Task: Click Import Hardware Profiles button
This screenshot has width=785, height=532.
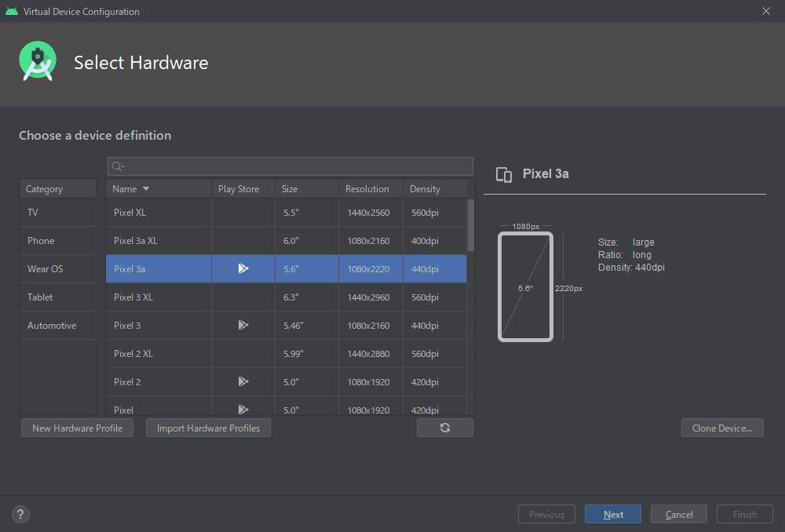Action: coord(208,428)
